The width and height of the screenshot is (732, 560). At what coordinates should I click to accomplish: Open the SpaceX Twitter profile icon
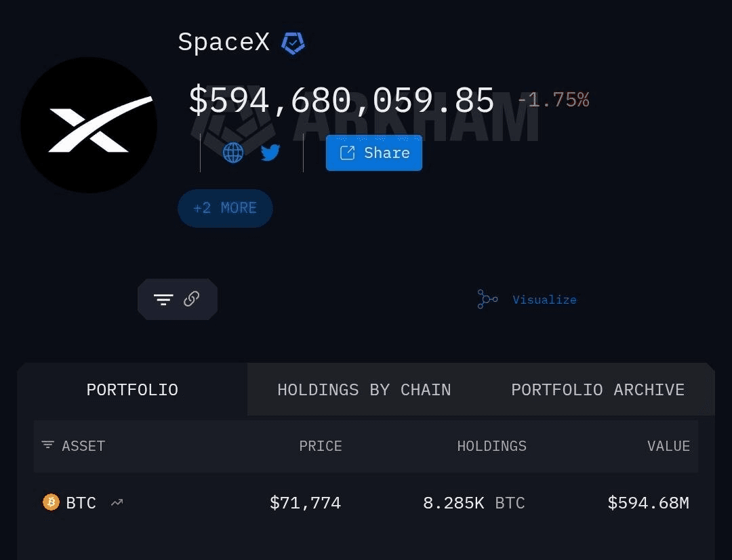[x=270, y=153]
